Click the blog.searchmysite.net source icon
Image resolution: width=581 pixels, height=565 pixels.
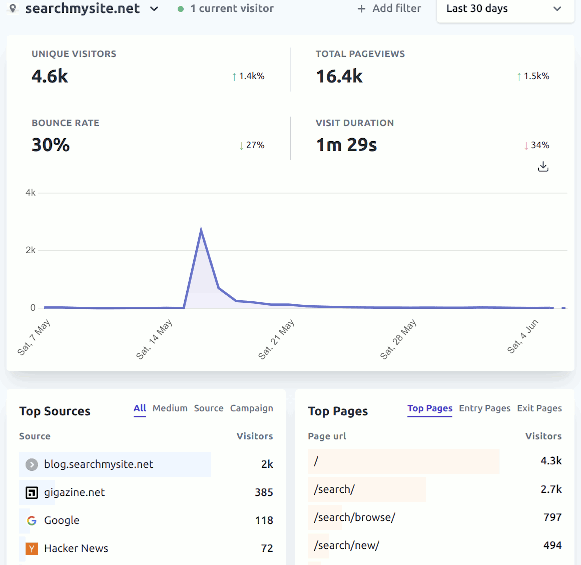[x=31, y=464]
